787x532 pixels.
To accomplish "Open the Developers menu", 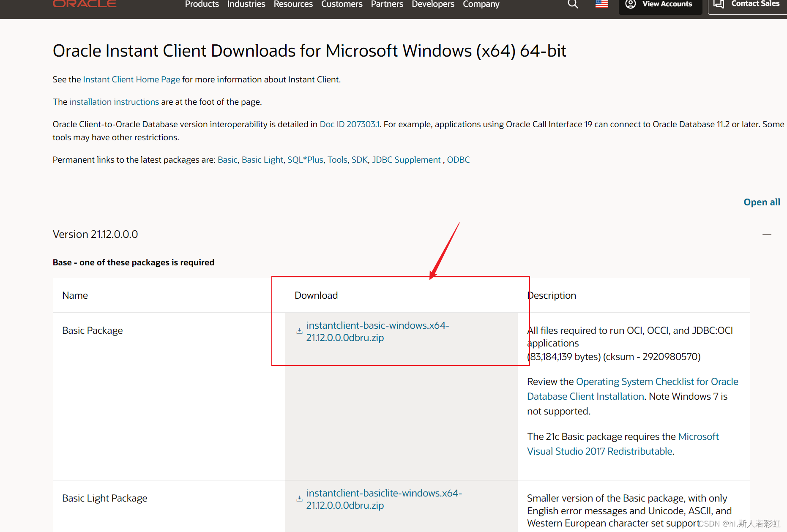I will [x=433, y=4].
